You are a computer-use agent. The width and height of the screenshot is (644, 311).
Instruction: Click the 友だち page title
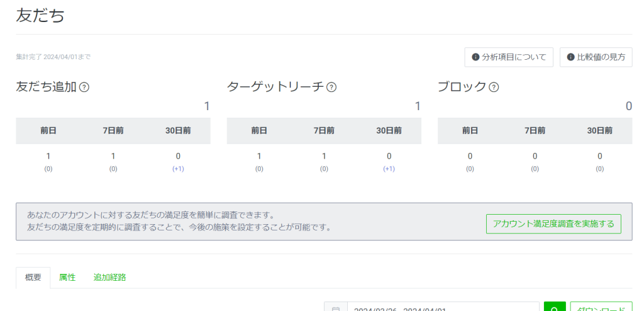pos(40,16)
